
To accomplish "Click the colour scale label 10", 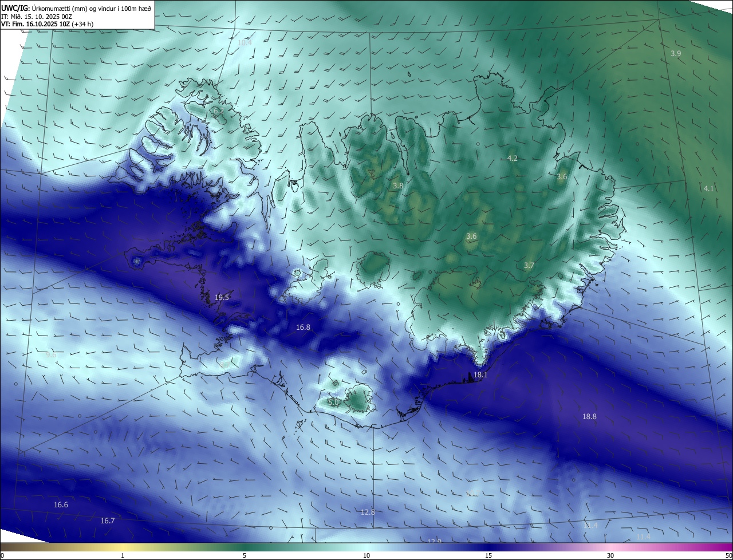I will [366, 556].
